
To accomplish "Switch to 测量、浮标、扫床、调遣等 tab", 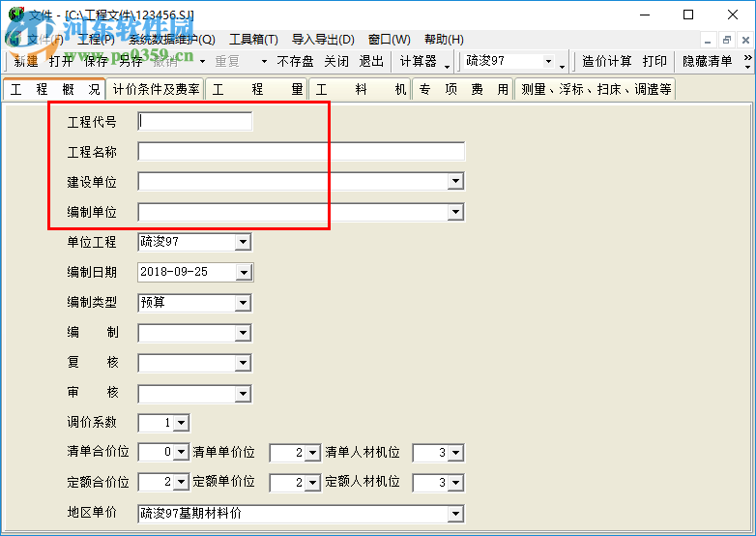I will click(x=596, y=89).
